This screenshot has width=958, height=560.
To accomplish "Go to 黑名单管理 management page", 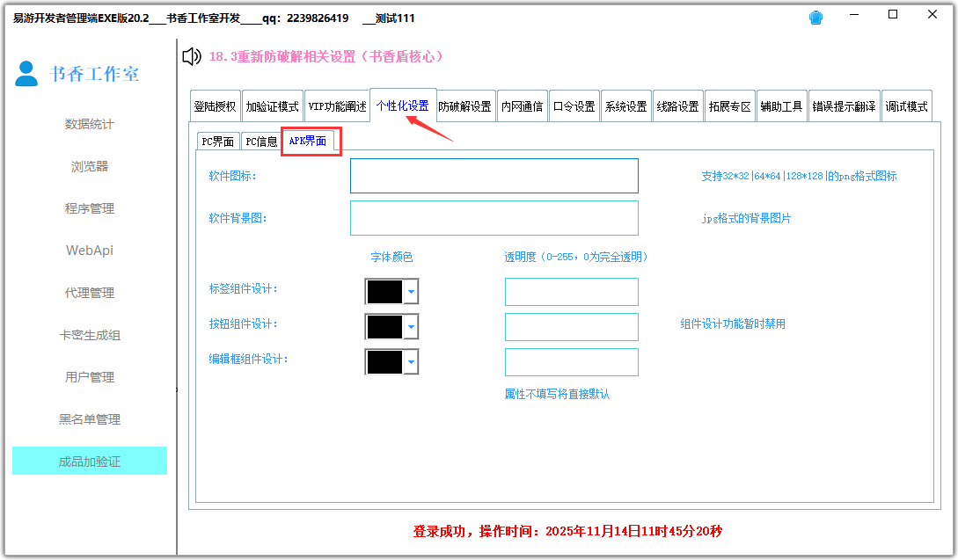I will click(x=89, y=419).
